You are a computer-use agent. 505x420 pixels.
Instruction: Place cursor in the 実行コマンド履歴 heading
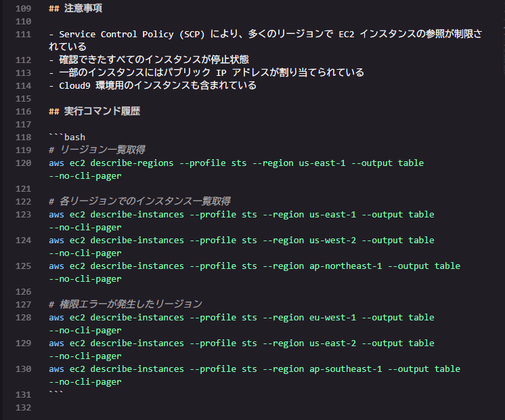pos(102,111)
